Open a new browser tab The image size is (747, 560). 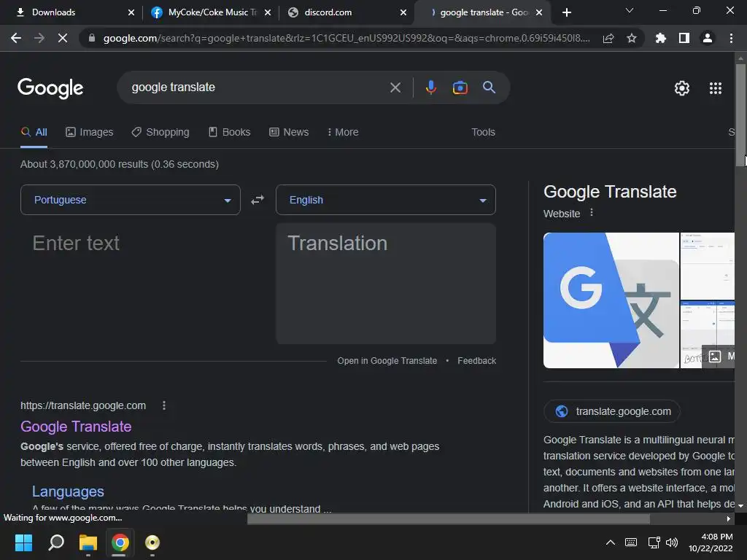(x=566, y=12)
